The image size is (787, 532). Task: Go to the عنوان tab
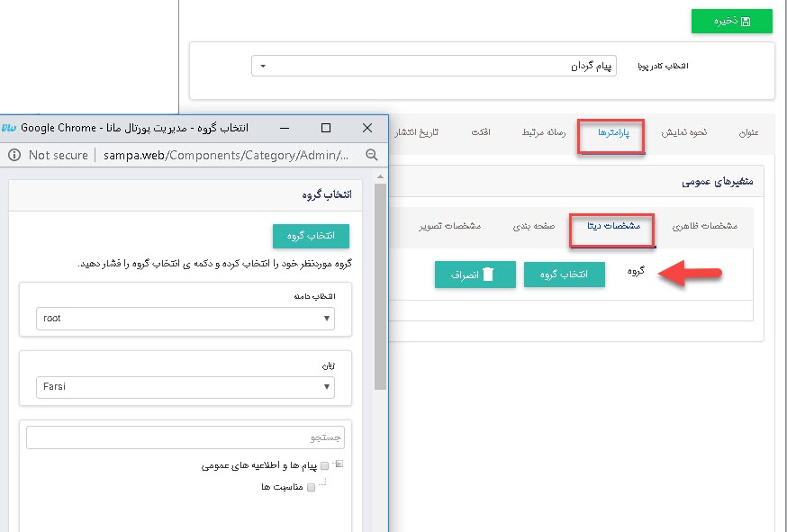coord(747,133)
